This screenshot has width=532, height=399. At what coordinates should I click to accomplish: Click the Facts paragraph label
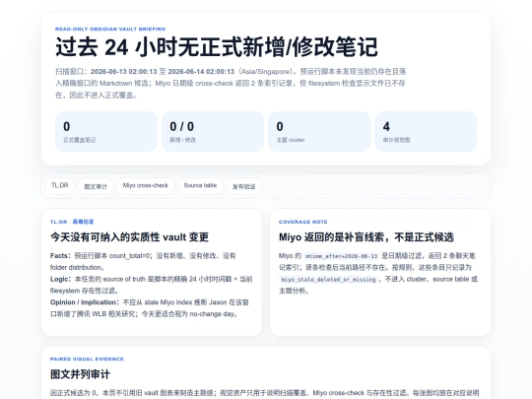[60, 256]
